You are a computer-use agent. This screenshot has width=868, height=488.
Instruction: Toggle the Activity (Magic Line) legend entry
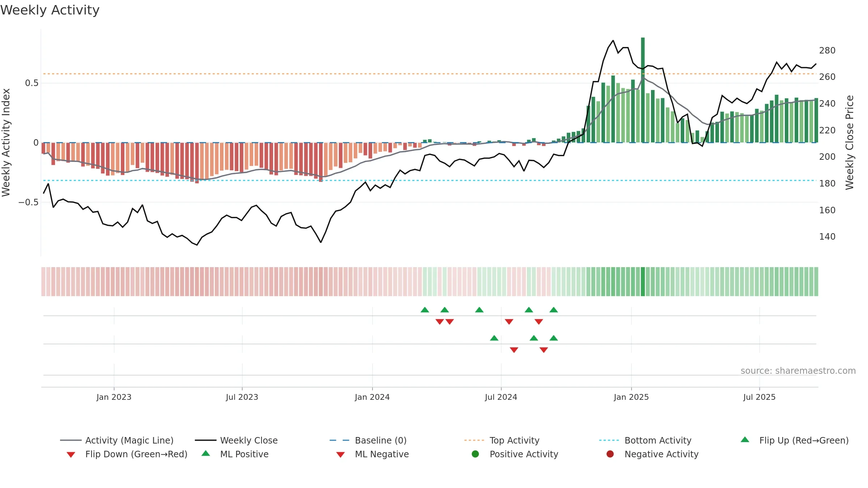coord(117,440)
